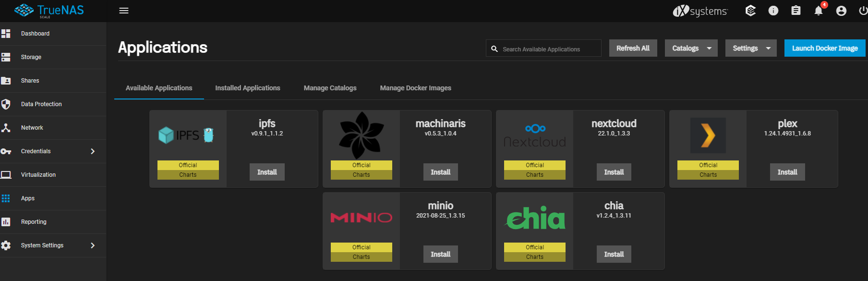Click the machinaris title text
This screenshot has height=281, width=868.
[x=441, y=123]
